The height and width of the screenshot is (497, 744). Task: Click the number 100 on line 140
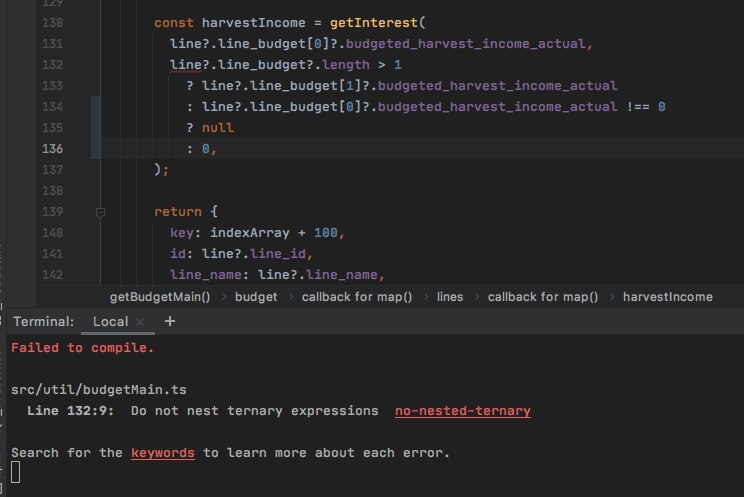click(326, 233)
